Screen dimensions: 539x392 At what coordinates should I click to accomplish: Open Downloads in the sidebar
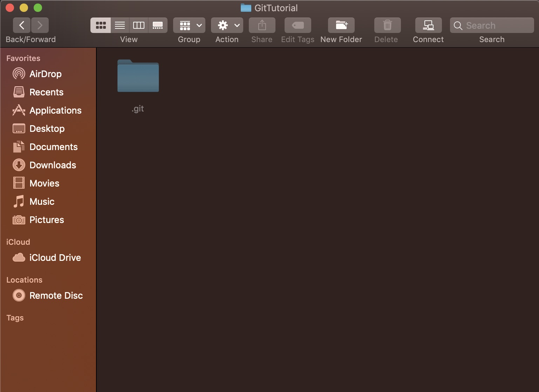tap(48, 165)
